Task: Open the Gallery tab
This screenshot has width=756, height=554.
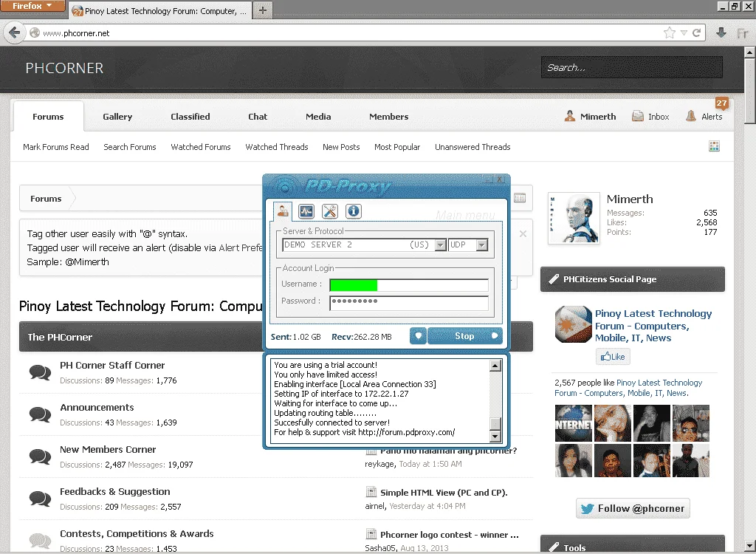Action: (x=117, y=116)
